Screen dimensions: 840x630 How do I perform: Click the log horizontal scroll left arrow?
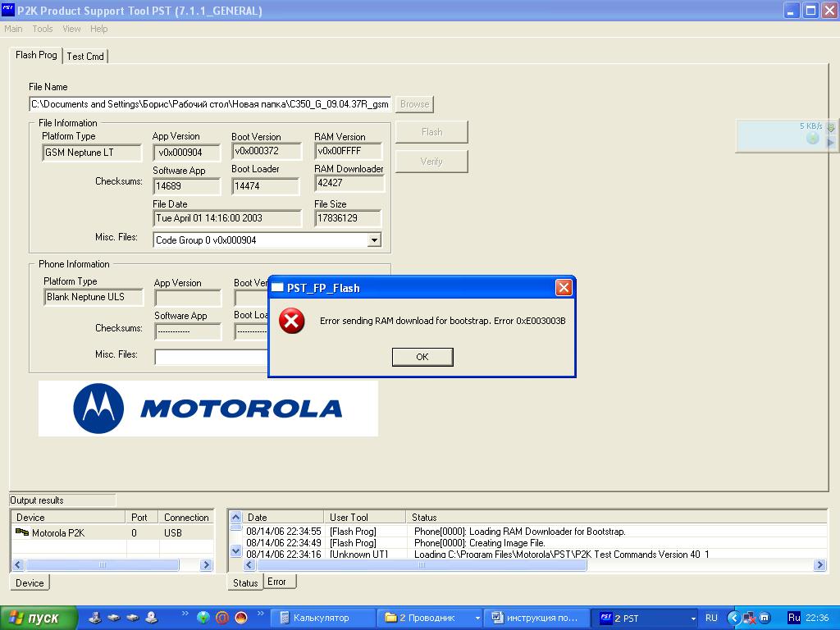coord(249,564)
